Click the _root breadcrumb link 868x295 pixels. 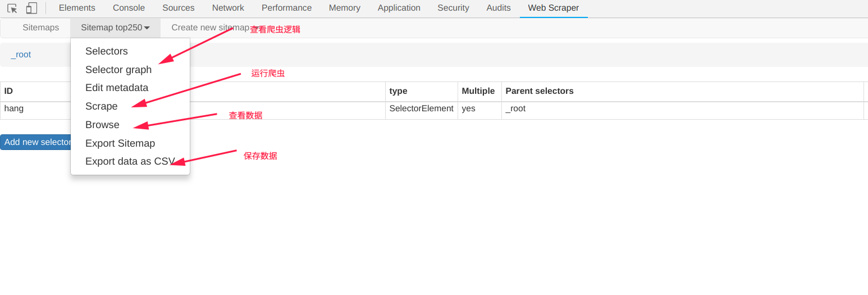tap(21, 55)
